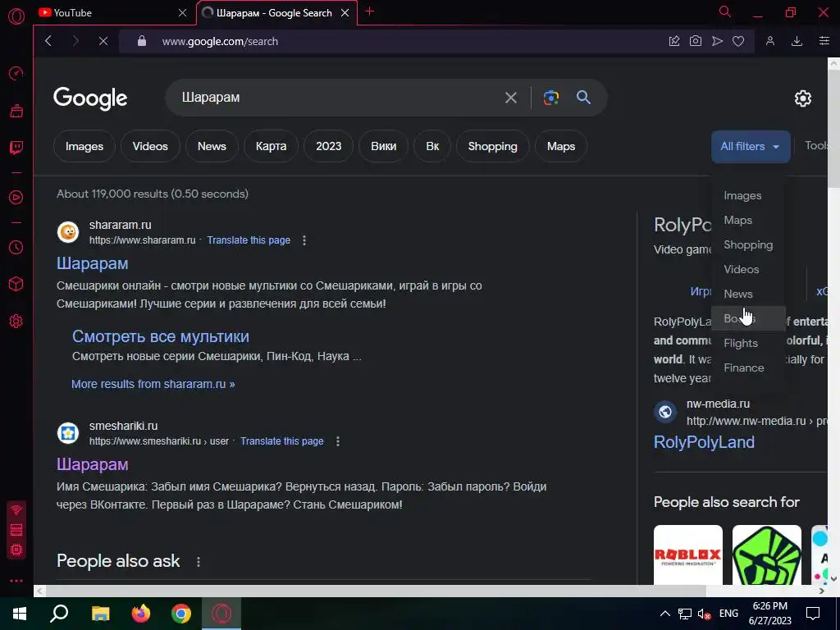Open Windows Start menu
Screen dimensions: 840x630
pyautogui.click(x=20, y=614)
